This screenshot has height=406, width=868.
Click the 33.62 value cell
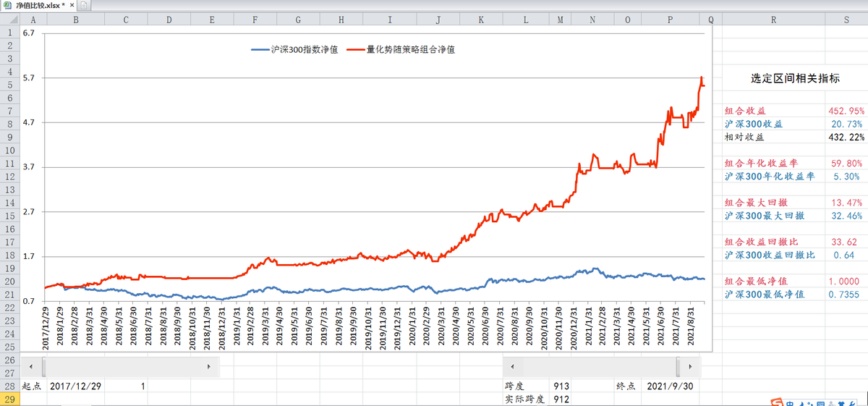click(846, 242)
